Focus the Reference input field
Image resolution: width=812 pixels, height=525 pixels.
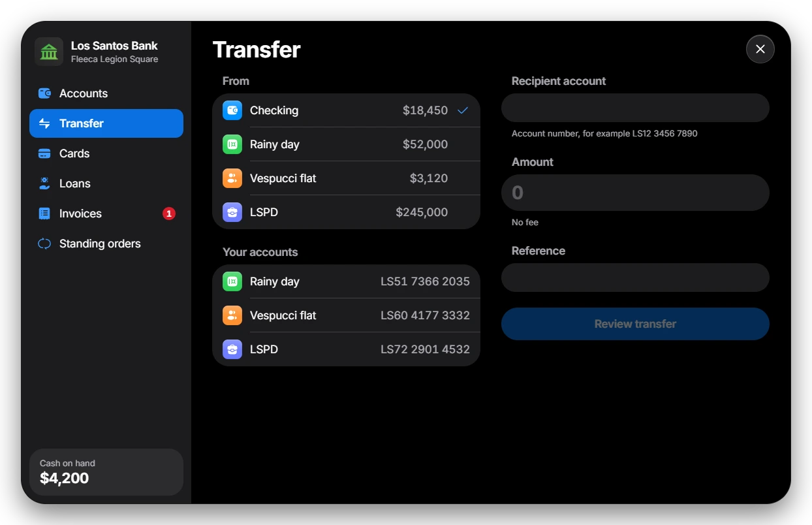click(x=635, y=278)
